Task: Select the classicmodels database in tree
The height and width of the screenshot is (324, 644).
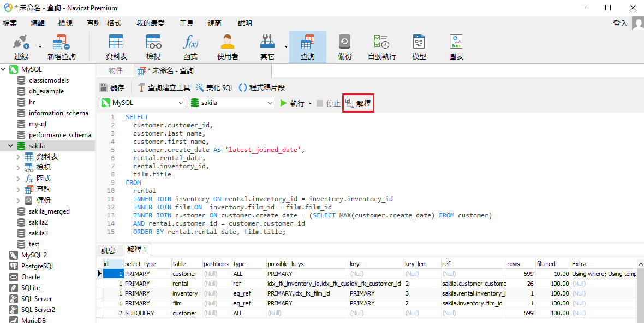Action: (49, 80)
